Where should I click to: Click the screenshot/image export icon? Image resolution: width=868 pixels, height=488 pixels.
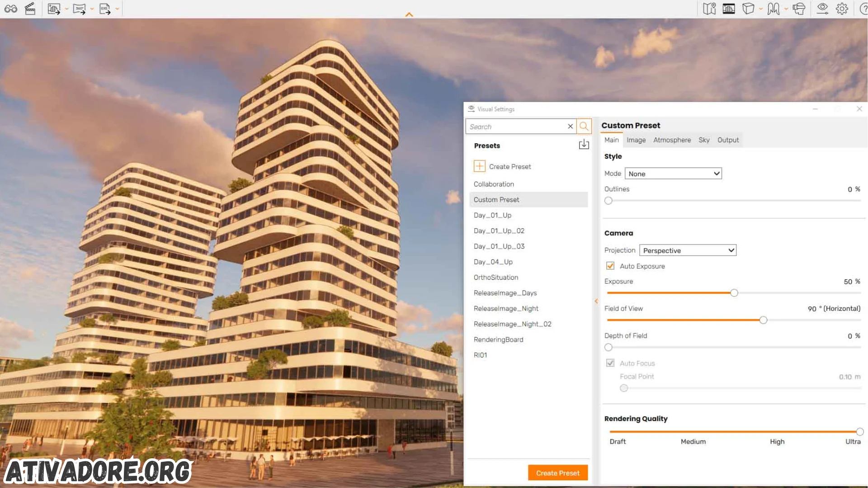[x=54, y=8]
